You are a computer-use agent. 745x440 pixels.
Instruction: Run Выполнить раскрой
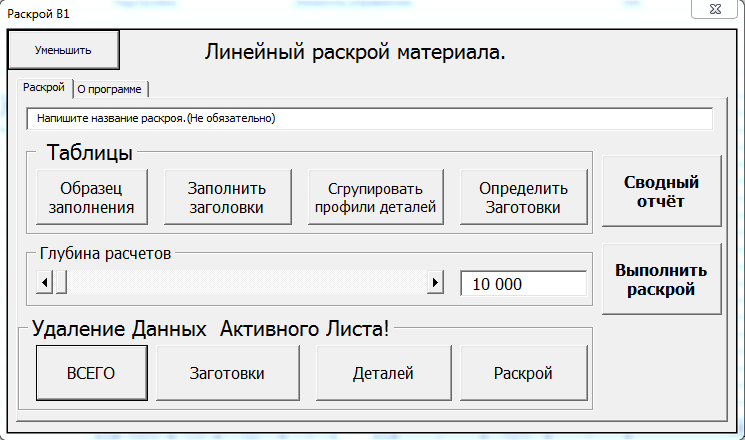(x=661, y=279)
